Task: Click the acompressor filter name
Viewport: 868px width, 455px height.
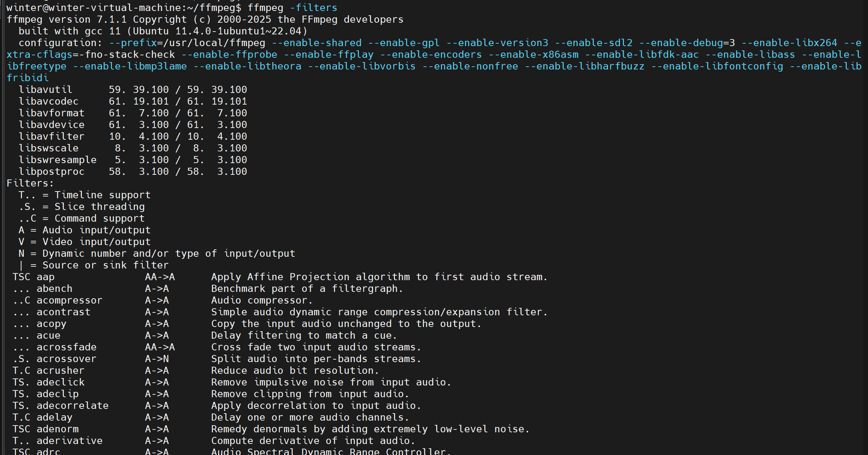Action: [x=69, y=300]
